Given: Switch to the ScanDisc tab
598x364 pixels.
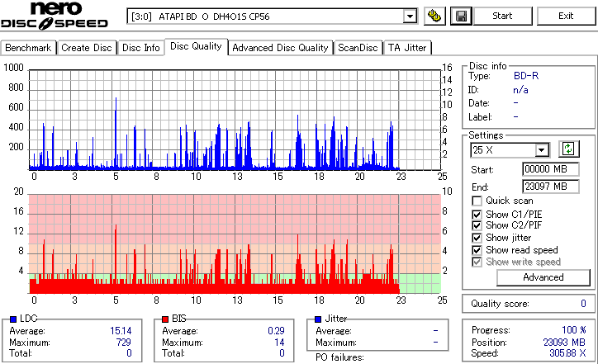Looking at the screenshot, I should click(358, 48).
